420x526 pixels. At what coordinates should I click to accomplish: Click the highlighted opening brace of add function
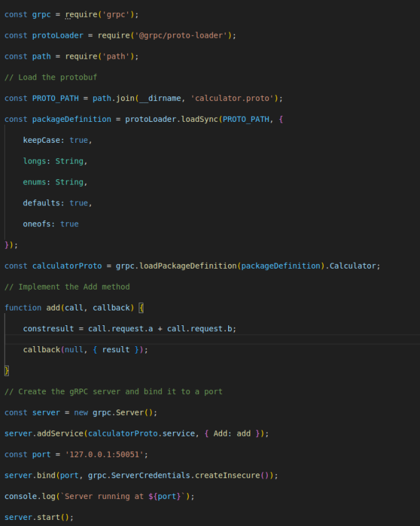point(141,308)
